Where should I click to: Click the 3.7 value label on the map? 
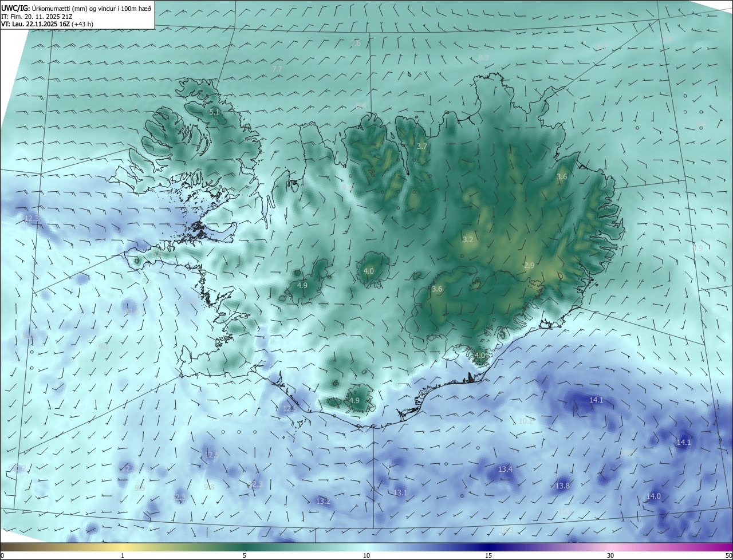point(422,147)
